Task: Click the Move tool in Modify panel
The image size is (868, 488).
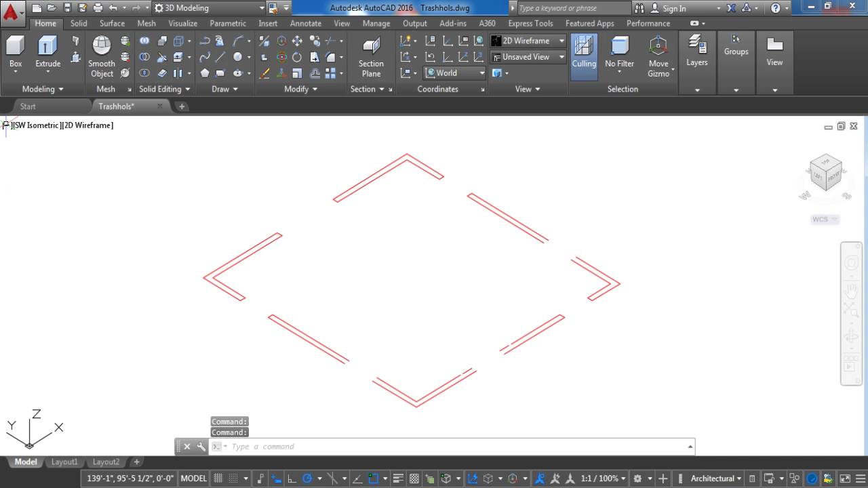Action: (297, 41)
